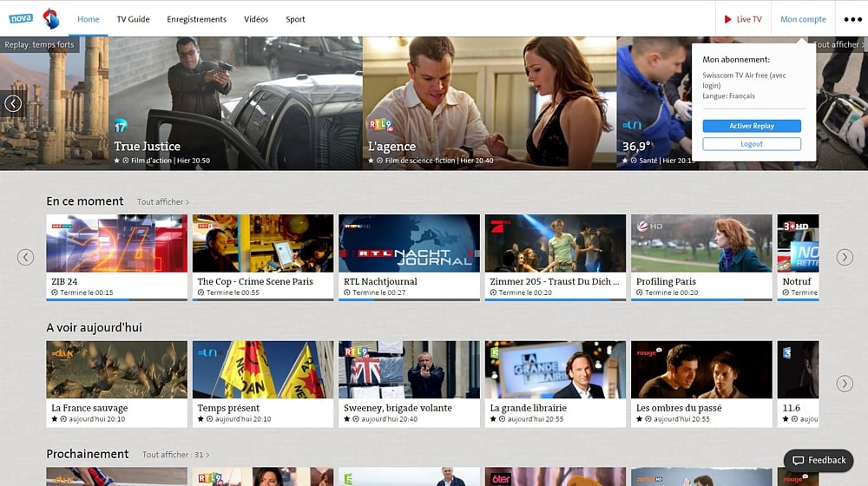Image resolution: width=868 pixels, height=486 pixels.
Task: Open the Home tab
Action: (x=88, y=19)
